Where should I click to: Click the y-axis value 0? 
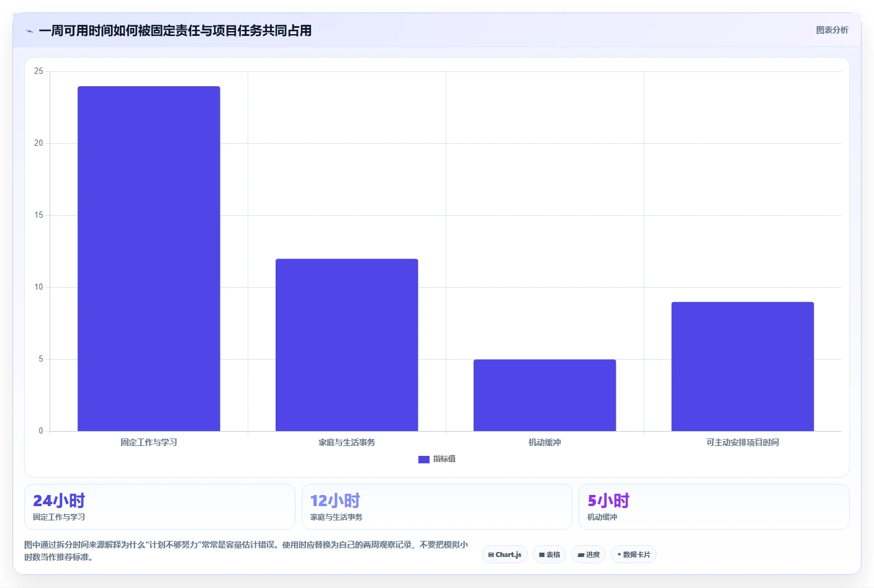pyautogui.click(x=41, y=431)
